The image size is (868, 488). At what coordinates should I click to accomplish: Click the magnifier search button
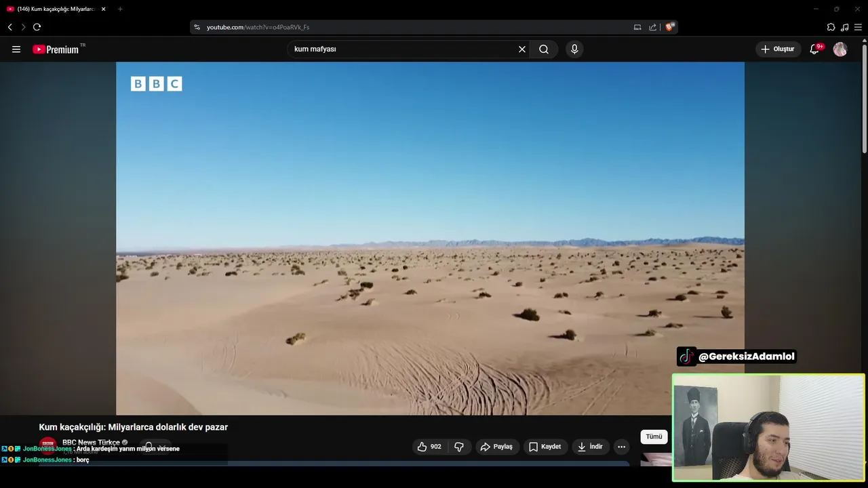point(544,49)
